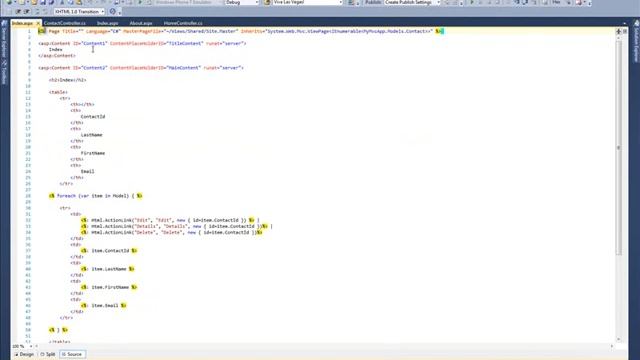Click the Index text on line 4
Viewport: 640px width, 360px height.
tap(56, 49)
